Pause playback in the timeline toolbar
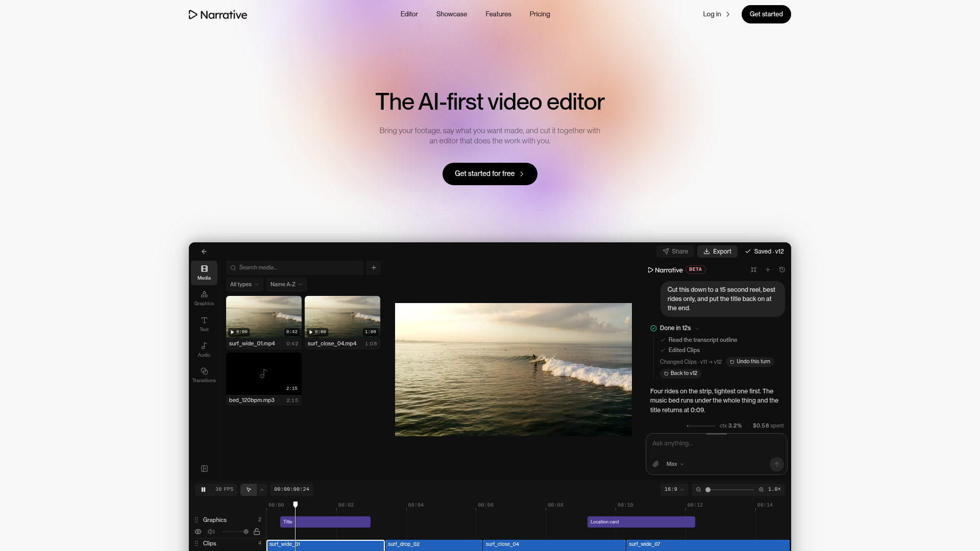This screenshot has width=980, height=551. [x=203, y=490]
